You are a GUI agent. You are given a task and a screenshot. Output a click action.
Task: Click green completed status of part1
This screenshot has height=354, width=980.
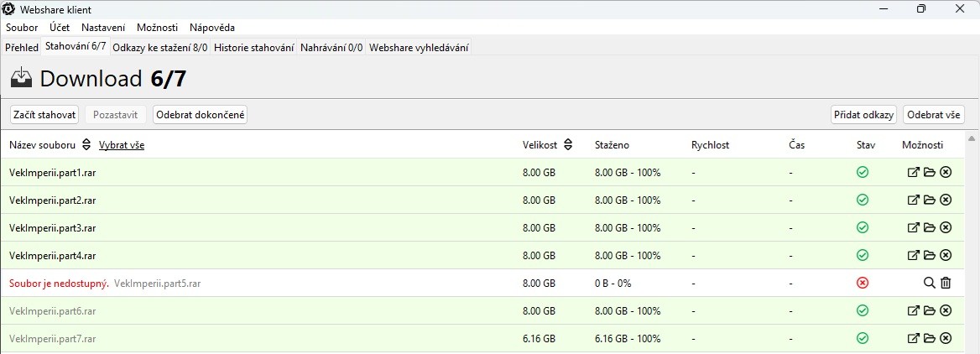(x=863, y=173)
